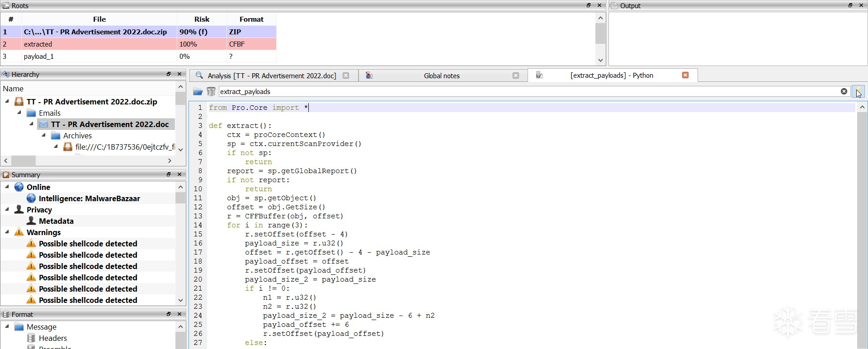Float the Roots panel
The height and width of the screenshot is (349, 868).
[589, 5]
